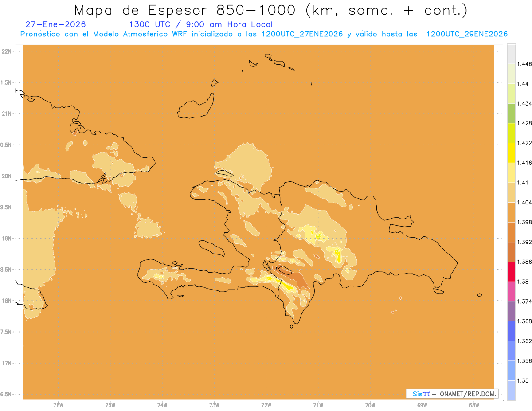The image size is (532, 411).
Task: Select the tan legend swatch between 1.404 and 1.41
Action: pyautogui.click(x=511, y=192)
